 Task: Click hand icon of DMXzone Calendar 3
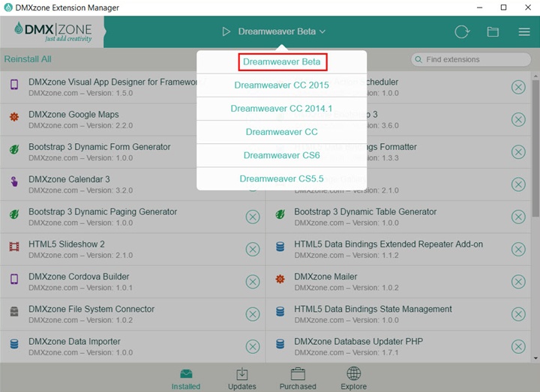click(14, 181)
